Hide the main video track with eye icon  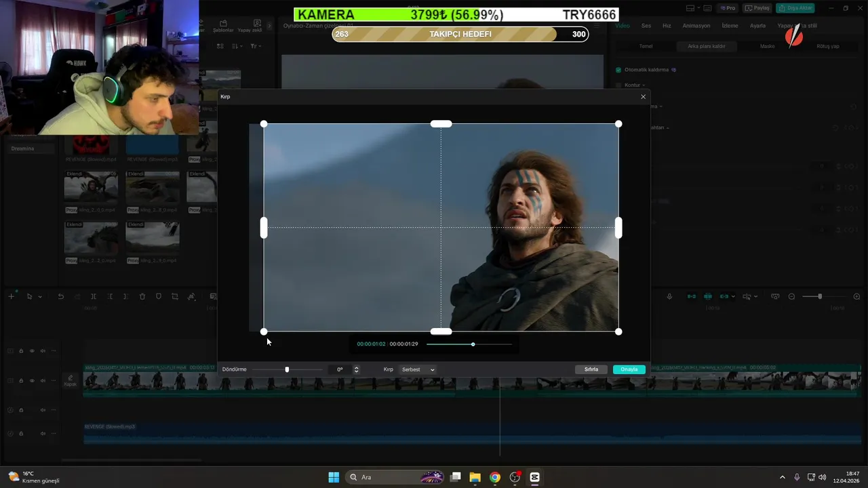click(x=32, y=381)
